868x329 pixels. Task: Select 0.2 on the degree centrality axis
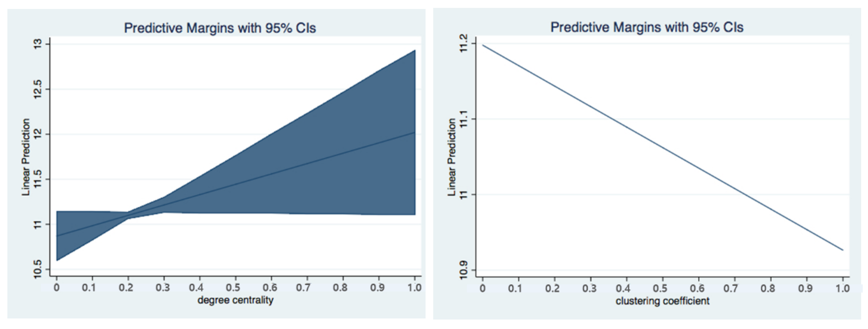coord(126,287)
